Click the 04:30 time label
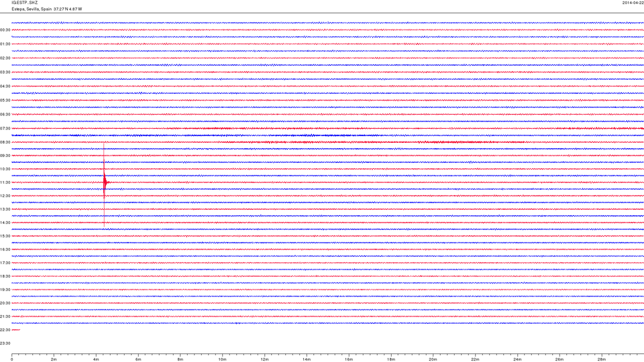 tap(5, 86)
